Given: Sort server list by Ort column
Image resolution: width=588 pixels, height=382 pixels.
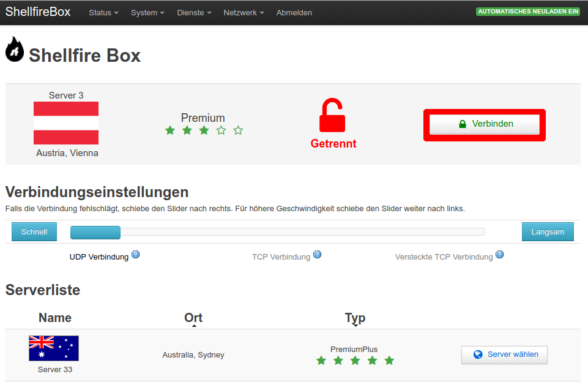Looking at the screenshot, I should (x=193, y=318).
